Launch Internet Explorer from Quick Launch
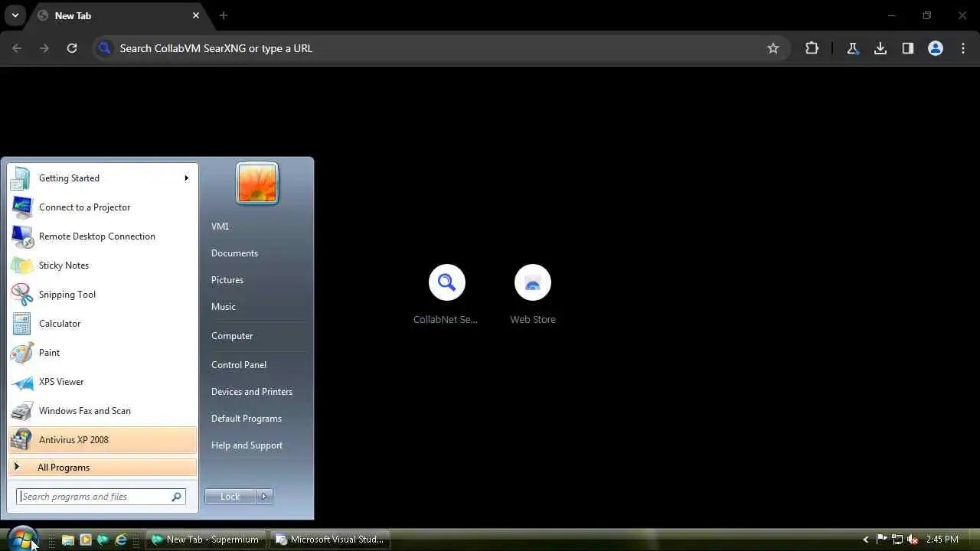The height and width of the screenshot is (551, 980). 121,540
